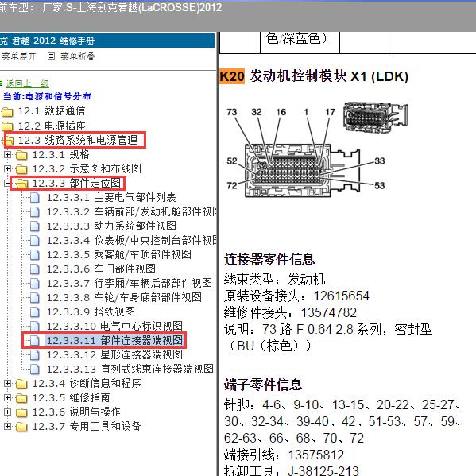Click the folder icon of 12.2 电源插座
This screenshot has height=476, width=476.
pos(7,126)
